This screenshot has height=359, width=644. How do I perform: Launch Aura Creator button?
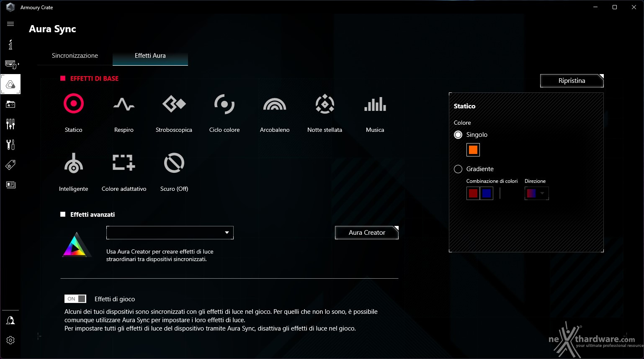point(367,233)
